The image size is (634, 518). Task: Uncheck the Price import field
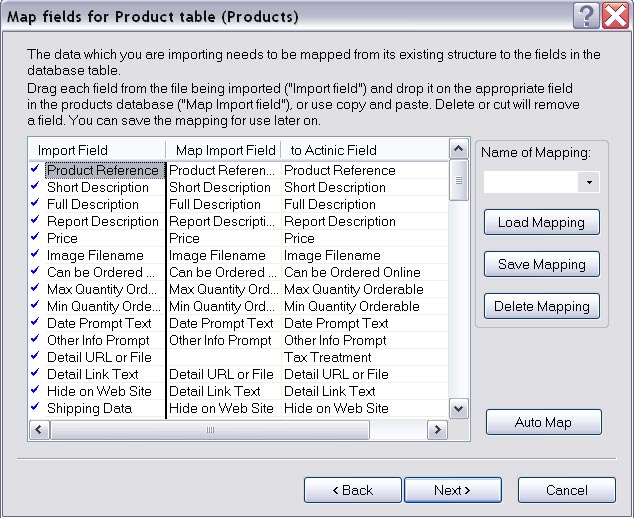coord(36,238)
